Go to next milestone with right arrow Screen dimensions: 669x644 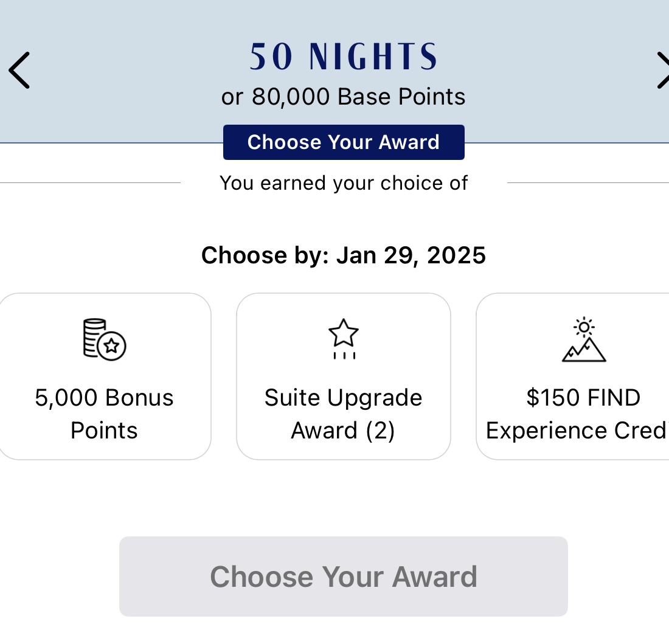[x=662, y=71]
